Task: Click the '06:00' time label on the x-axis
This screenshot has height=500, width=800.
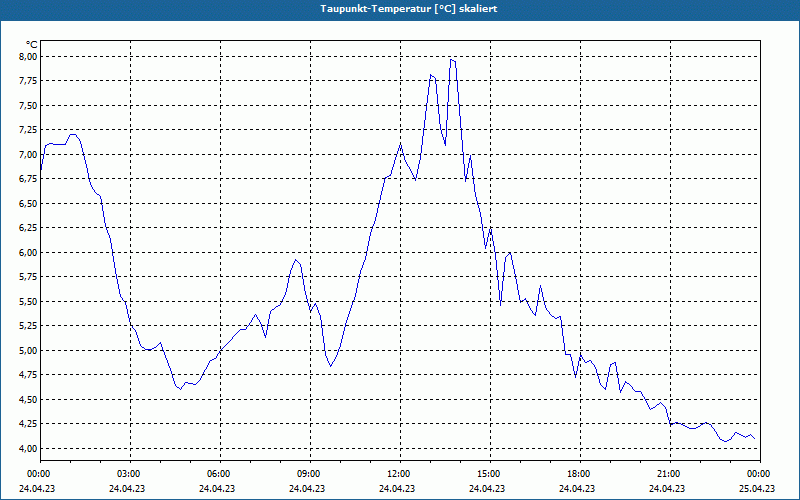Action: (220, 474)
